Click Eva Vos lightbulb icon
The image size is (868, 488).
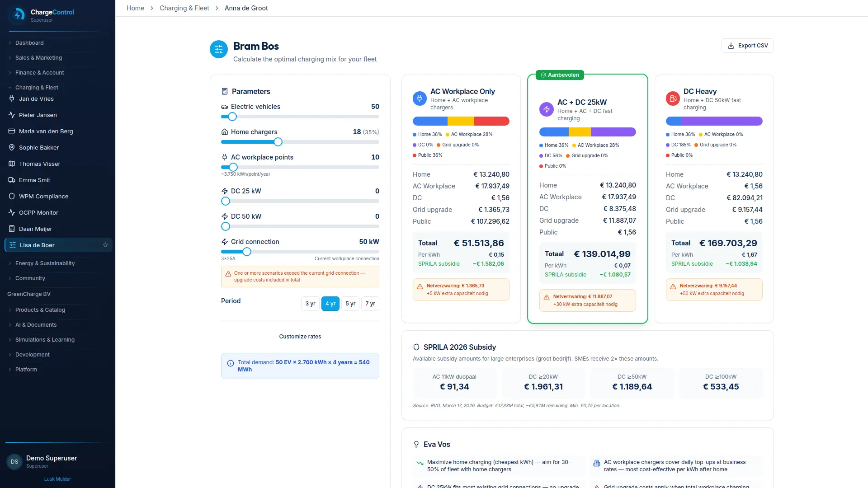point(416,444)
